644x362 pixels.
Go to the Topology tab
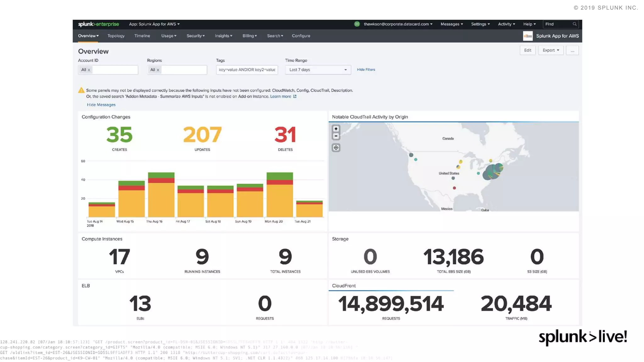(116, 36)
